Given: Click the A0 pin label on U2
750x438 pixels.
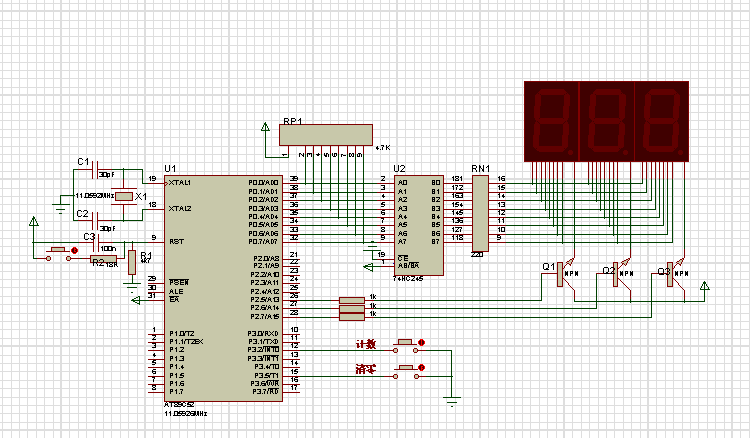Looking at the screenshot, I should coord(403,183).
